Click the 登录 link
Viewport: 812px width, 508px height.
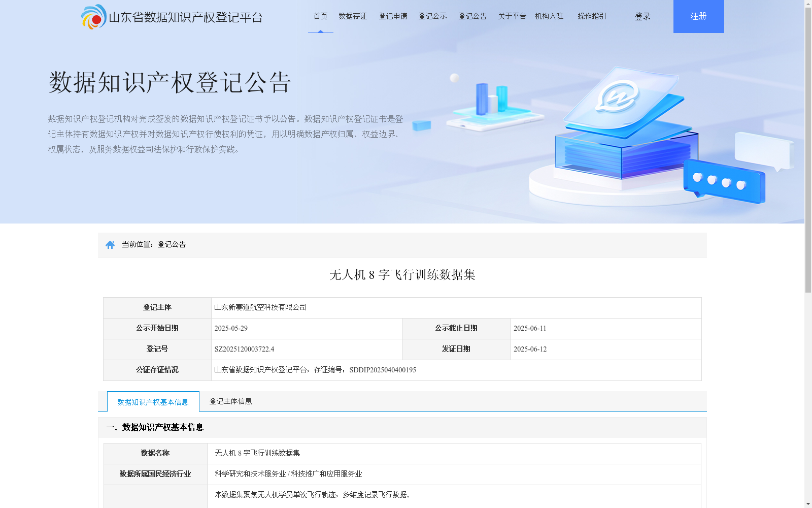click(x=642, y=17)
